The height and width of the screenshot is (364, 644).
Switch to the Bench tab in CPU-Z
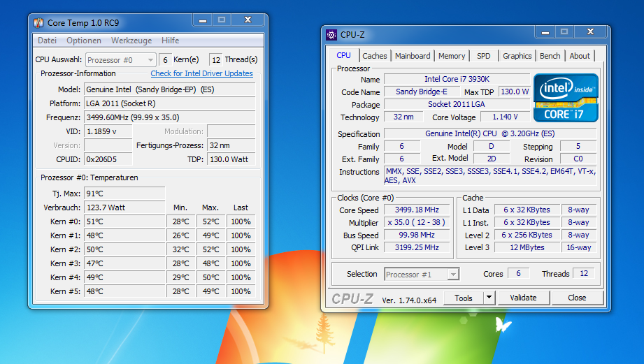(x=550, y=56)
